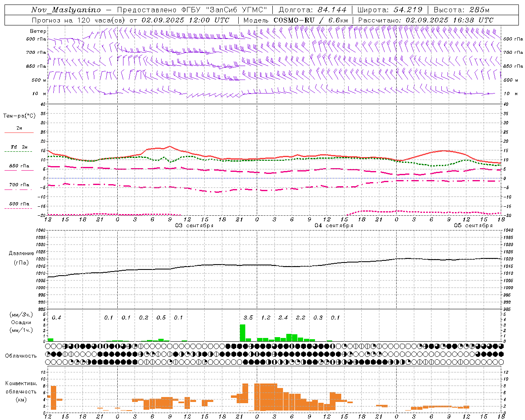Click the (мм/3ч.) units label

pos(21,315)
